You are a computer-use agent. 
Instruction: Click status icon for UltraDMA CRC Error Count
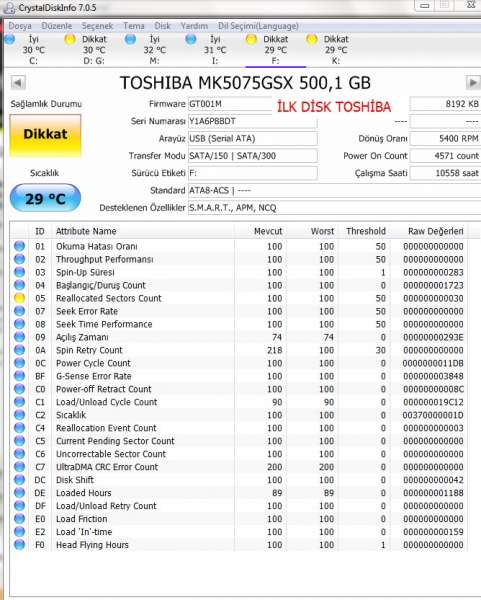tap(20, 467)
